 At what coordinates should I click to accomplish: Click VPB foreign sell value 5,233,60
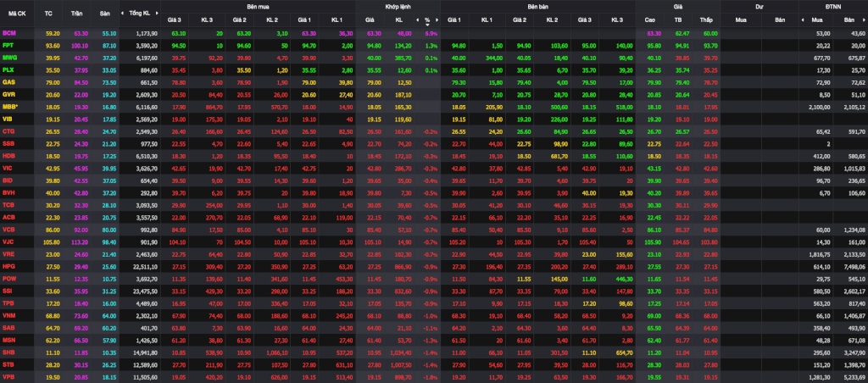pyautogui.click(x=854, y=376)
